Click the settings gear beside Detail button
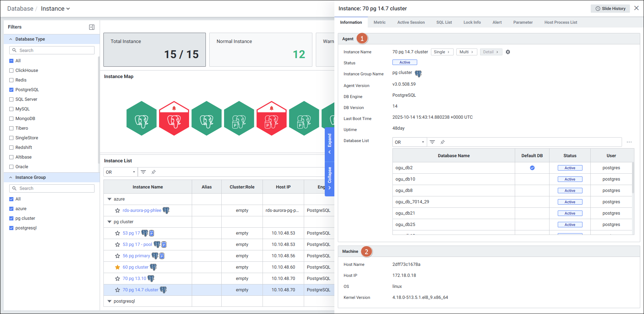 tap(508, 52)
